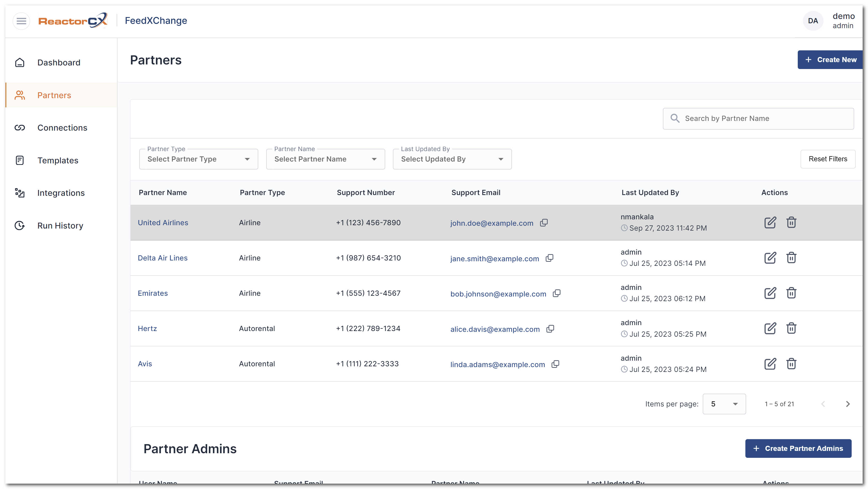This screenshot has width=868, height=489.
Task: Click the Last Updated By column header
Action: [x=650, y=192]
